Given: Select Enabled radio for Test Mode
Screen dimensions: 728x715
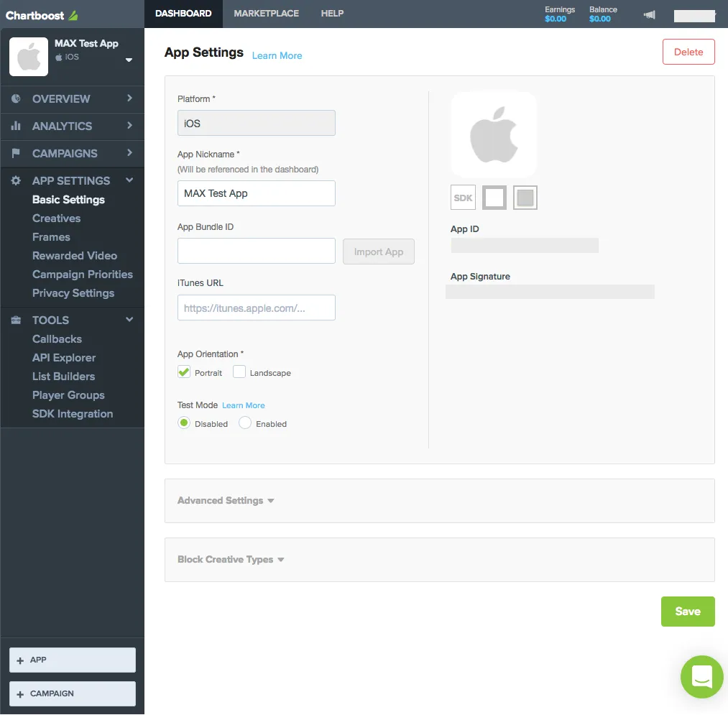Looking at the screenshot, I should point(245,423).
